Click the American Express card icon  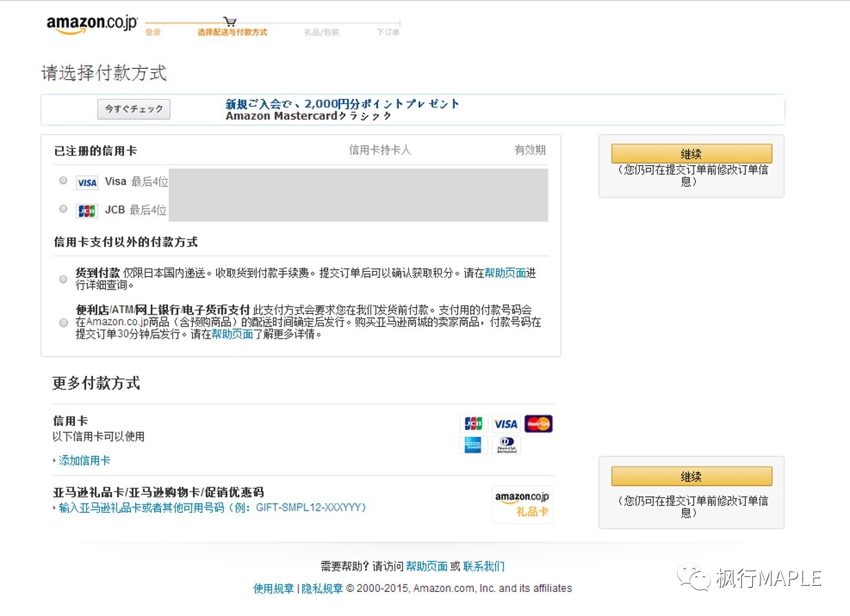coord(473,445)
